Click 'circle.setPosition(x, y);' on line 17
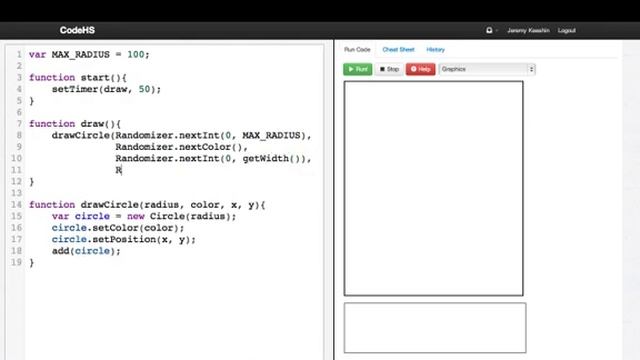Viewport: 640px width, 360px height. (x=123, y=239)
